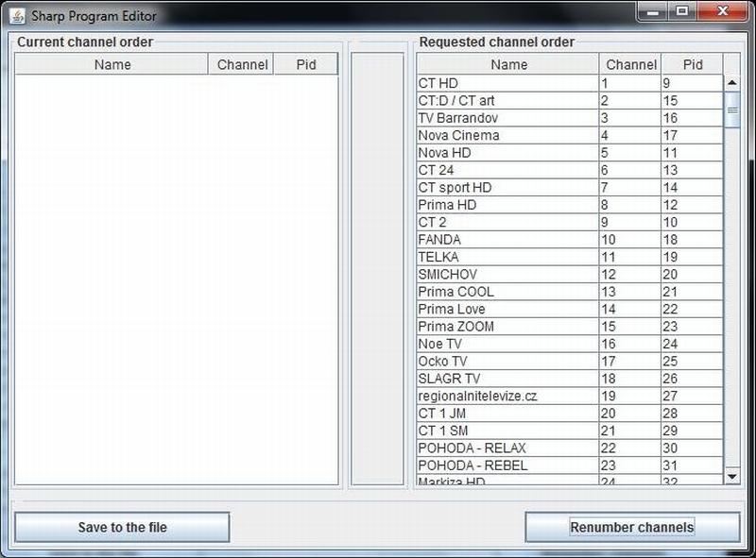Image resolution: width=756 pixels, height=558 pixels.
Task: Click the Name column header in requested order
Action: 507,64
